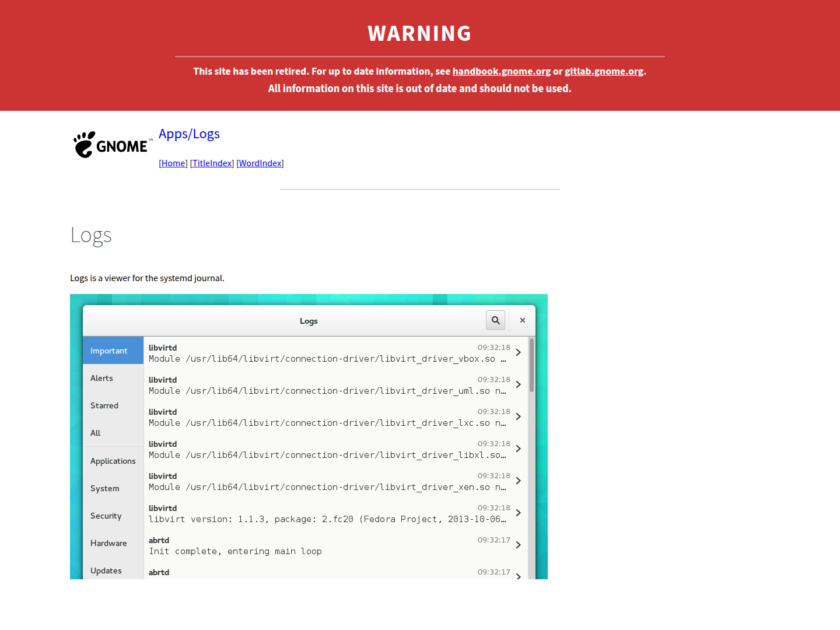
Task: Click the "WARNING" banner heading
Action: [420, 33]
